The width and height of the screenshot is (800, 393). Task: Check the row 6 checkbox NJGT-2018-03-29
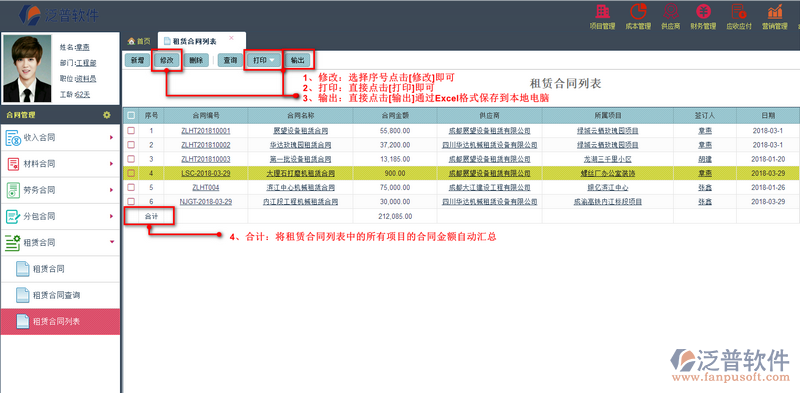tap(131, 202)
